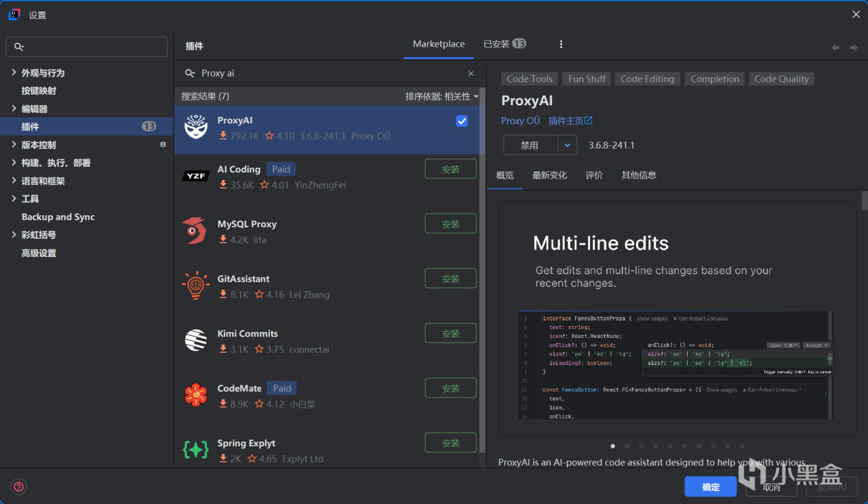Install the CodeMate plugin
This screenshot has width=868, height=504.
pyautogui.click(x=451, y=388)
